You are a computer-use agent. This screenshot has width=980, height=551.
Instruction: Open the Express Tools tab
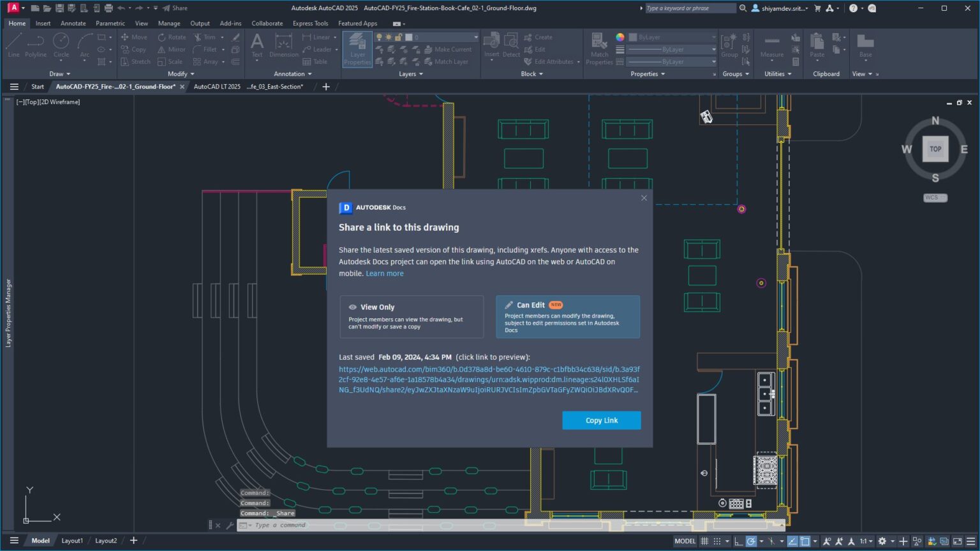tap(310, 23)
